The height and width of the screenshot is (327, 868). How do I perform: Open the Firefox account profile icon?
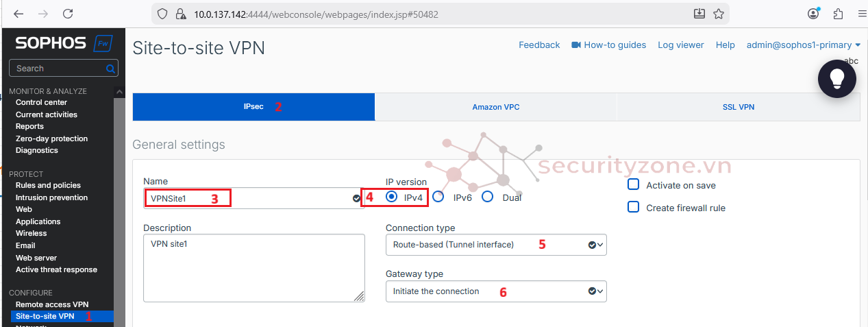coord(813,14)
